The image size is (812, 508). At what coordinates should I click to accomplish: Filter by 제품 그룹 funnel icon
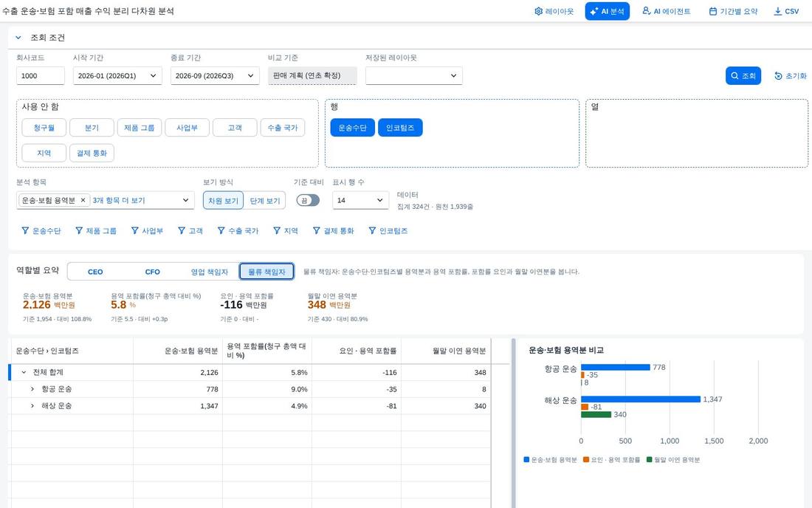[x=79, y=230]
